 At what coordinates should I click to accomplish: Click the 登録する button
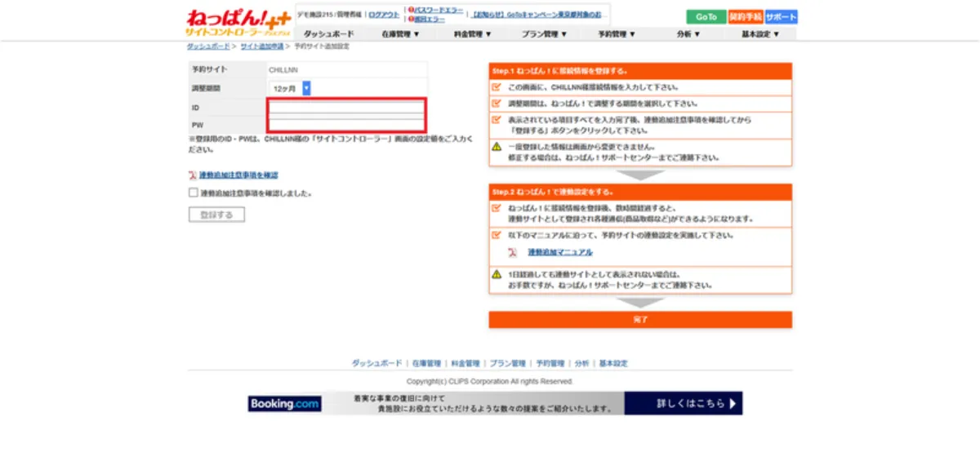coord(216,215)
